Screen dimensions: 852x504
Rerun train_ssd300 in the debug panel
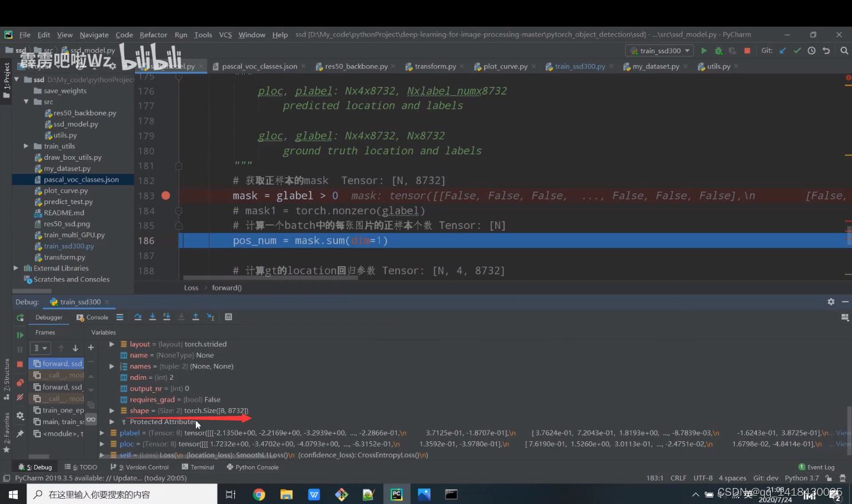point(20,318)
